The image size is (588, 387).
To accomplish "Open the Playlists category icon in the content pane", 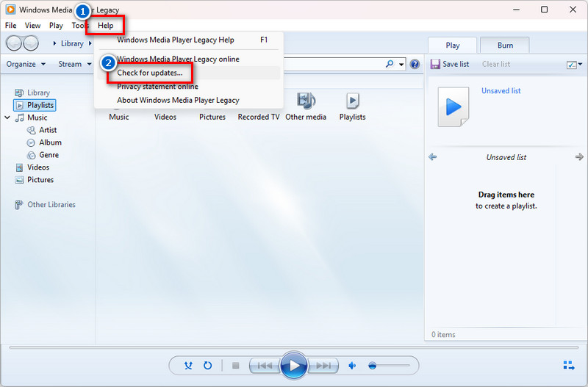I will pos(352,101).
